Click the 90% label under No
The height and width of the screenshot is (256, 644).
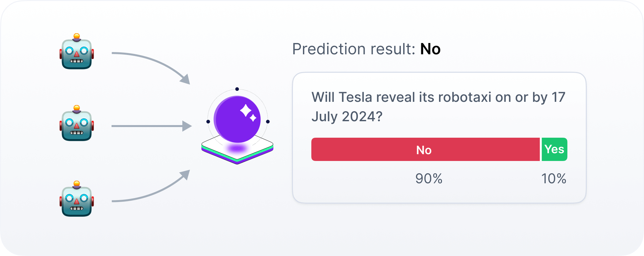(x=429, y=178)
